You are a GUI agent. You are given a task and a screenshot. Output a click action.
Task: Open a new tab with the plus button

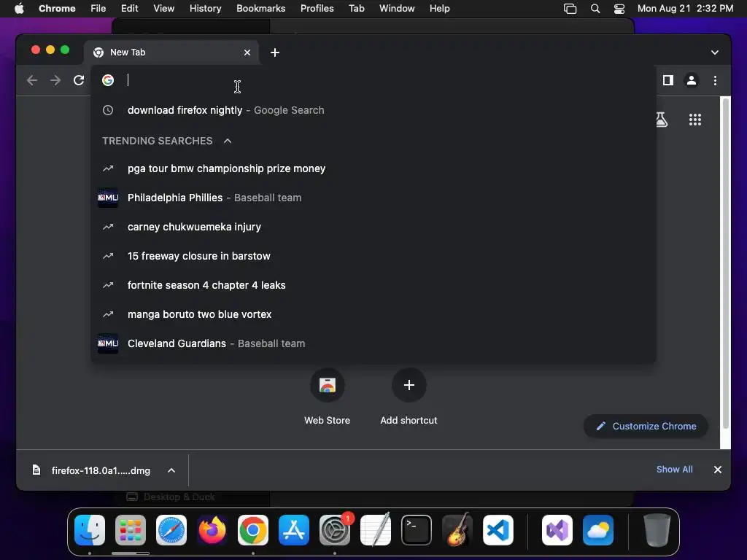275,52
